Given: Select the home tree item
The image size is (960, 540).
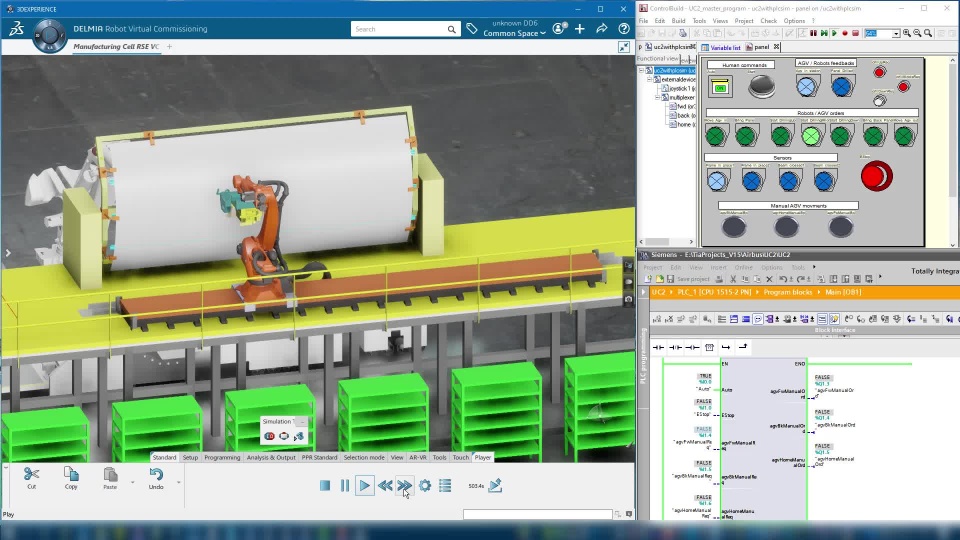Looking at the screenshot, I should click(681, 124).
